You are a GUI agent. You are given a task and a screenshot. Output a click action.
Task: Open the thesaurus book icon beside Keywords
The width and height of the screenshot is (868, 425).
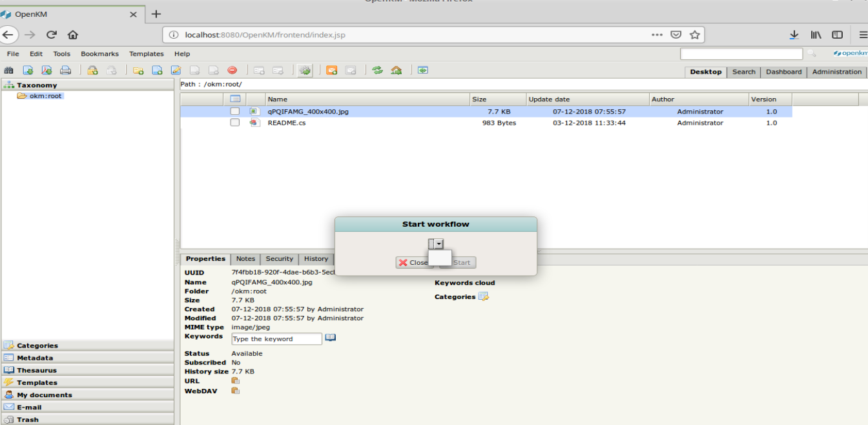tap(330, 338)
